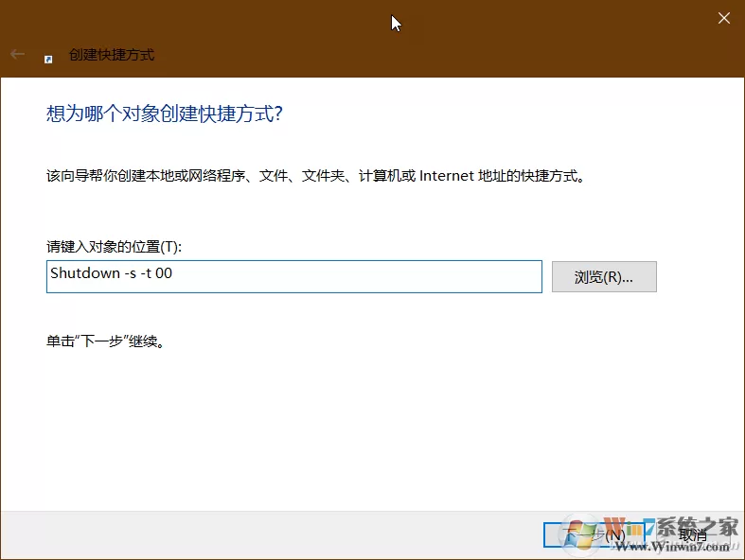Viewport: 745px width, 560px height.
Task: Click the 单击"下一步"继续 instruction text
Action: coord(105,341)
